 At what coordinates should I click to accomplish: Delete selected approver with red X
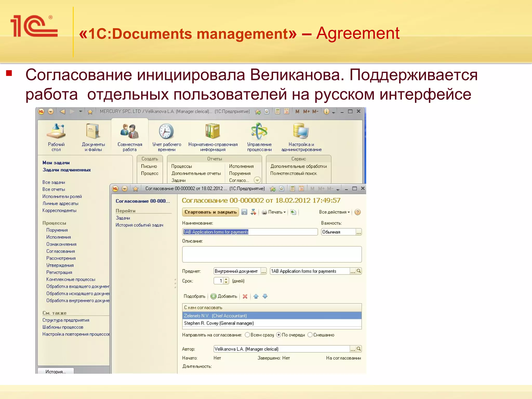click(x=245, y=296)
